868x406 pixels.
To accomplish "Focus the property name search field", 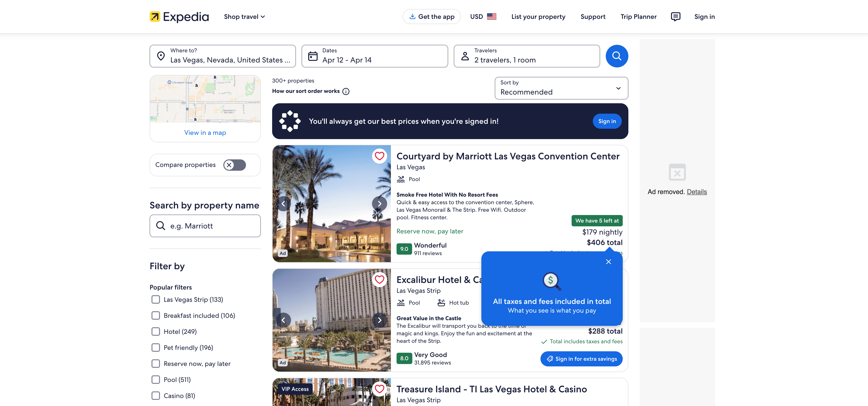I will (205, 226).
